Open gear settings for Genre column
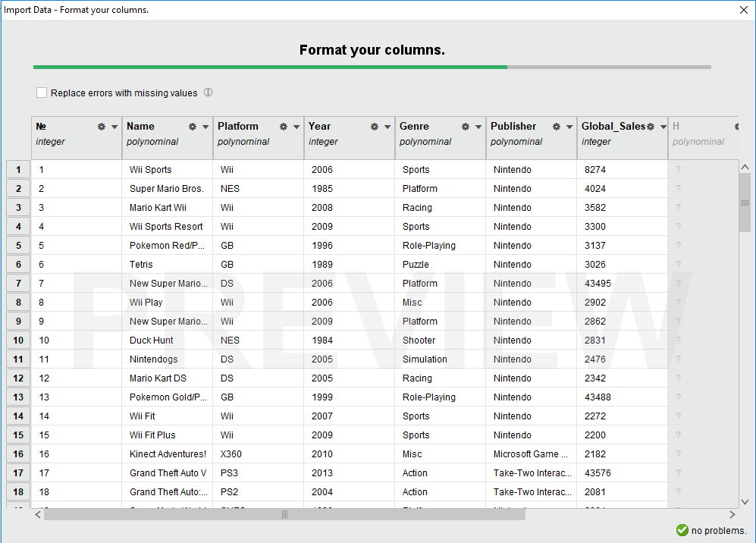 [x=466, y=127]
